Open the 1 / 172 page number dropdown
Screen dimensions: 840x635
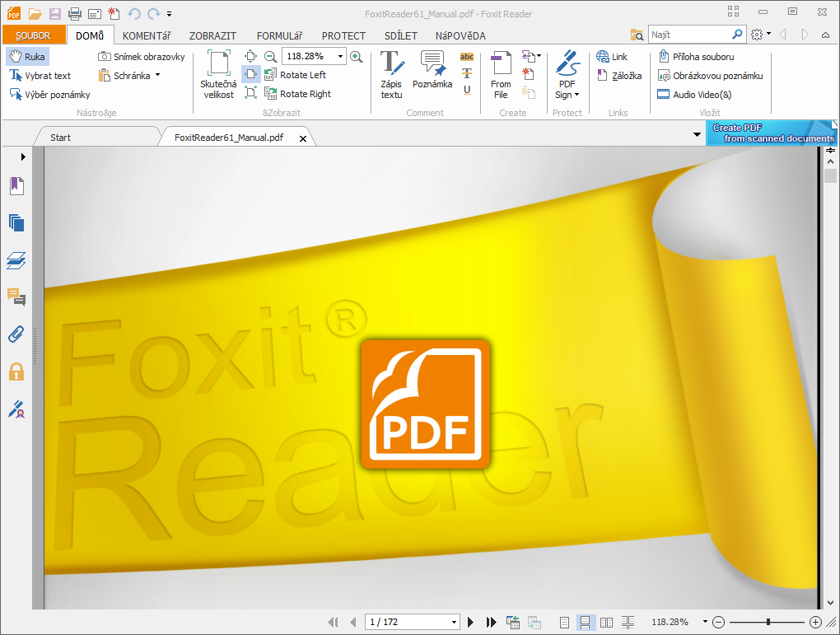click(454, 622)
